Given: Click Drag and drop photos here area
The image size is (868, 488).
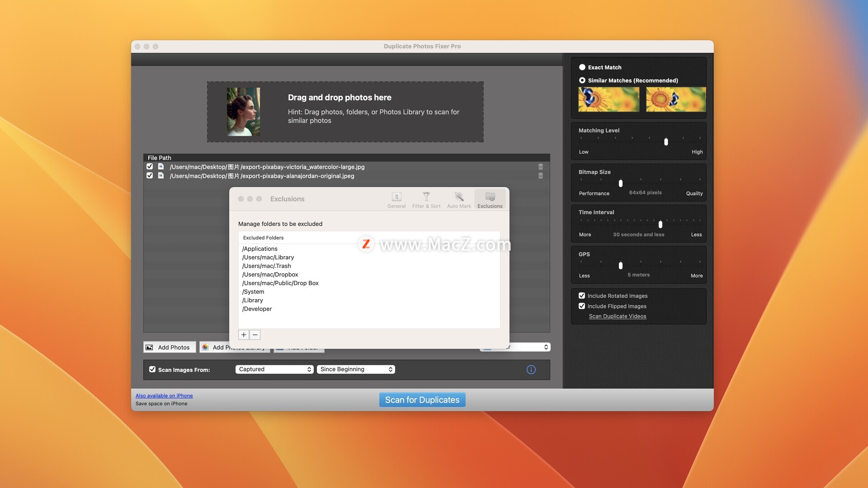Looking at the screenshot, I should click(x=345, y=112).
